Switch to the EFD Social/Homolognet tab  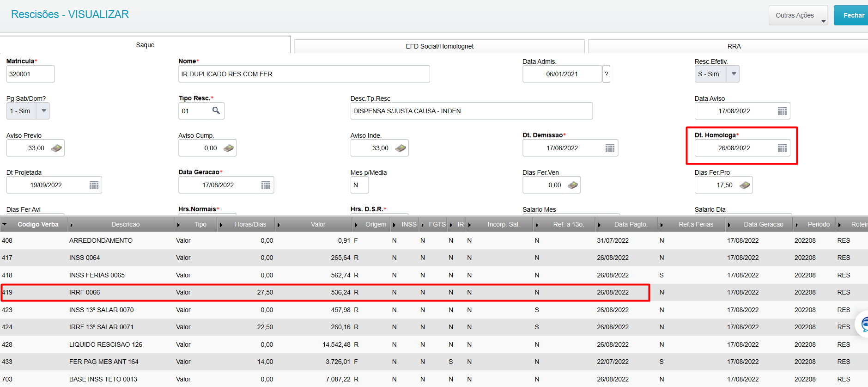point(439,46)
